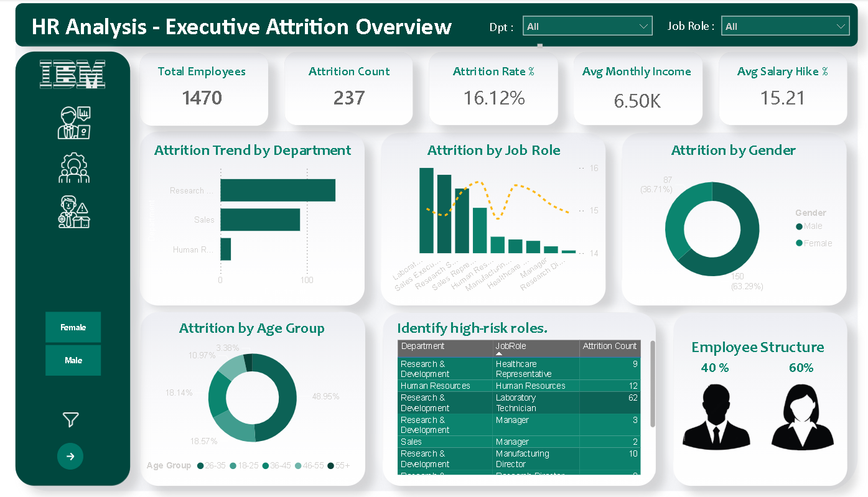Screen dimensions: 868x497
Task: Click the 150 (63.29%) gender data label
Action: pyautogui.click(x=747, y=281)
